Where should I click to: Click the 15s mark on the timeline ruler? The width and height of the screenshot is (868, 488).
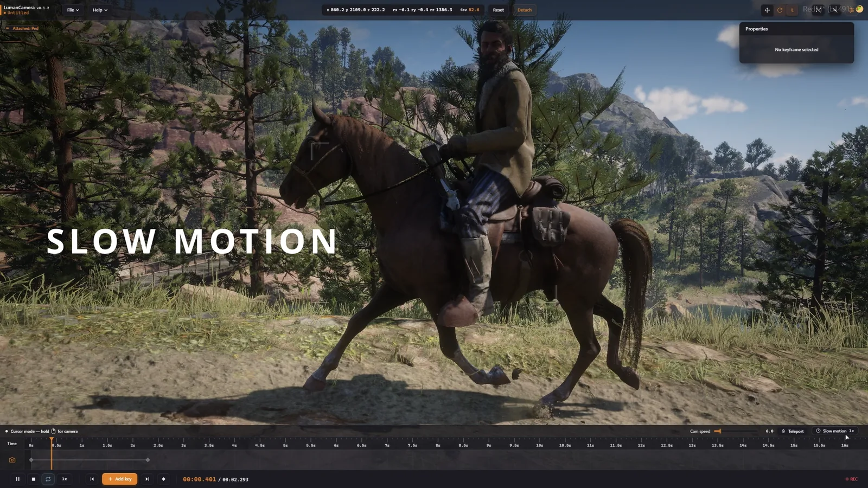tap(794, 445)
